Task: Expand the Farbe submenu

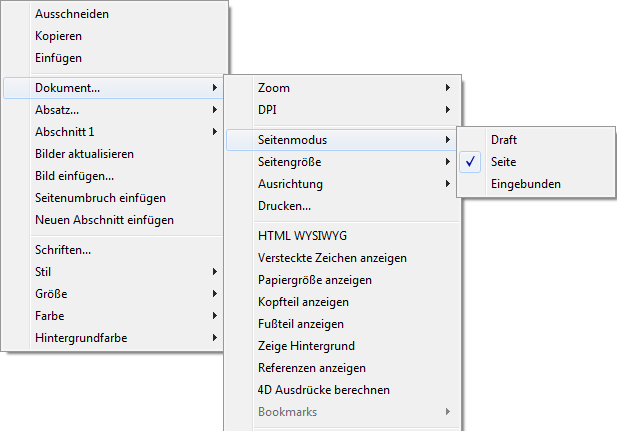Action: point(50,316)
